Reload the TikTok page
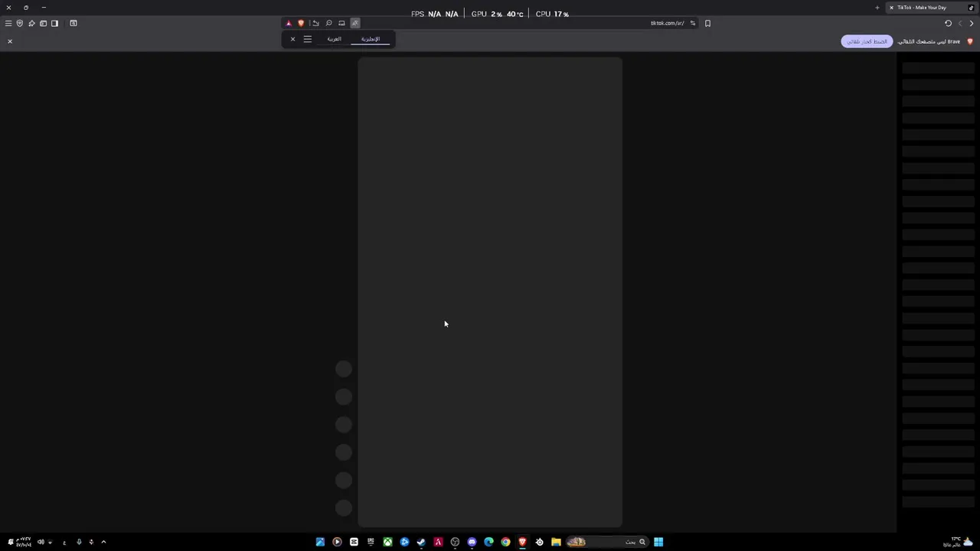 tap(948, 23)
